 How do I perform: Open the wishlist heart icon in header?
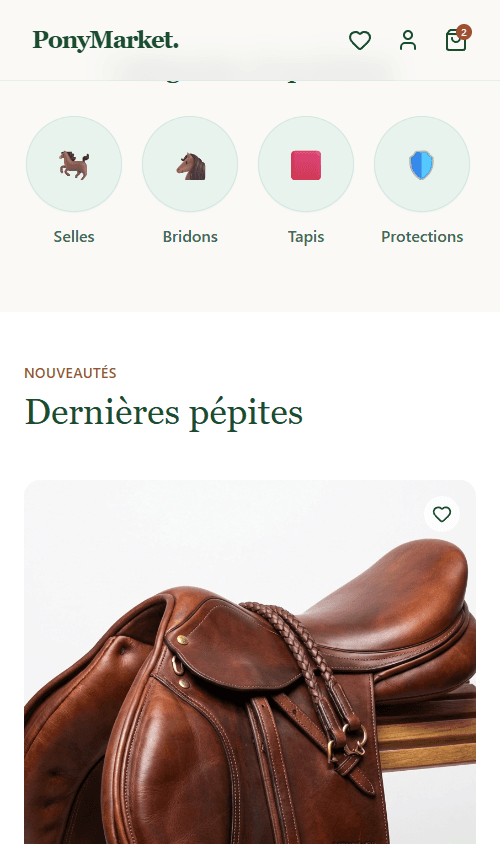(360, 40)
